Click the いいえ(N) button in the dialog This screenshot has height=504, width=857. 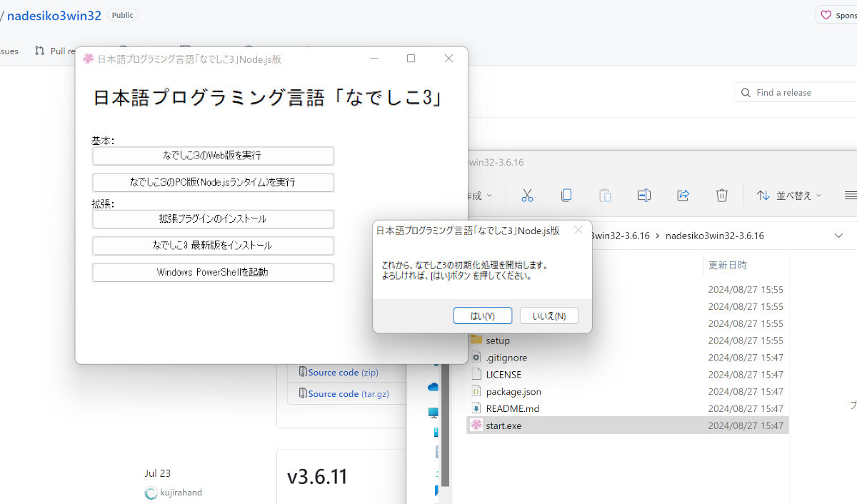click(x=549, y=316)
